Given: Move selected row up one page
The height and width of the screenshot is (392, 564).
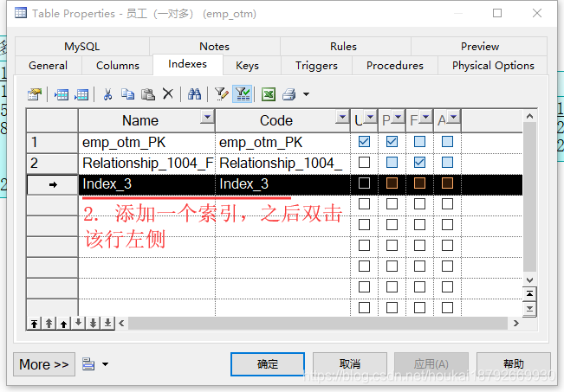Looking at the screenshot, I should point(49,324).
